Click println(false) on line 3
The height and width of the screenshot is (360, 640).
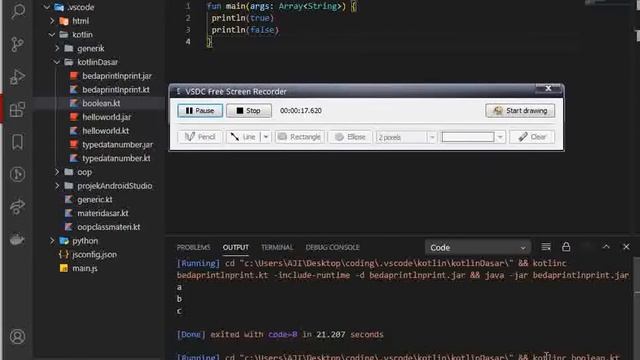[245, 30]
